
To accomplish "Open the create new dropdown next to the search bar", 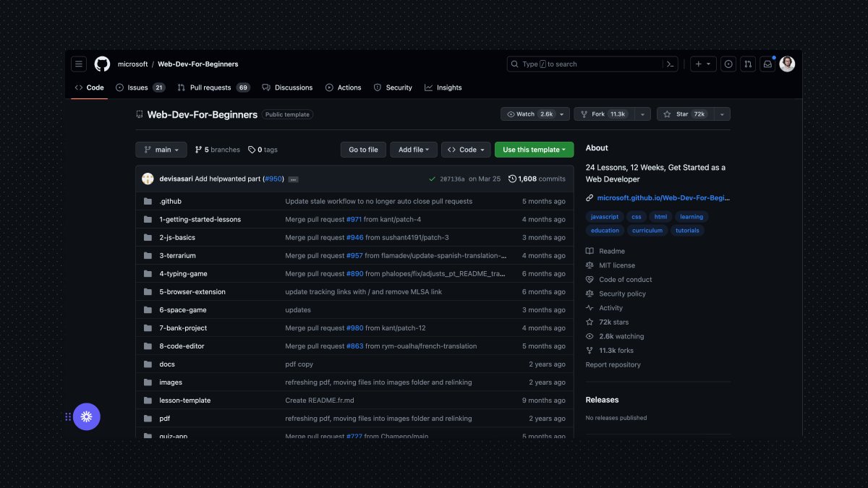I will (701, 64).
